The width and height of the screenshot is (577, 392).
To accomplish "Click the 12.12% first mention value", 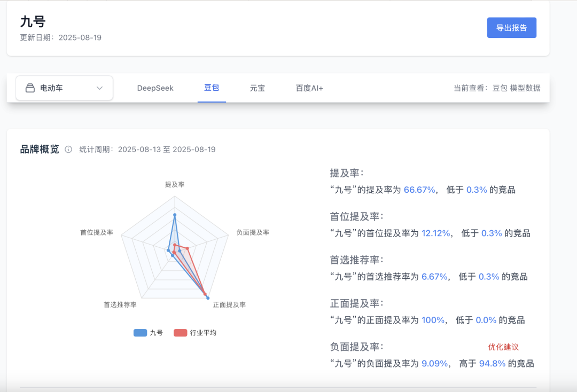I will coord(436,233).
